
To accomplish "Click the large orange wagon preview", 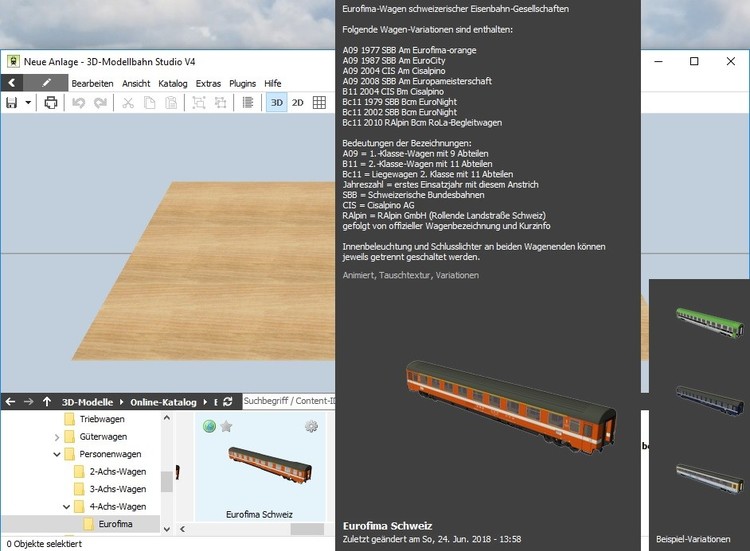I will [511, 406].
